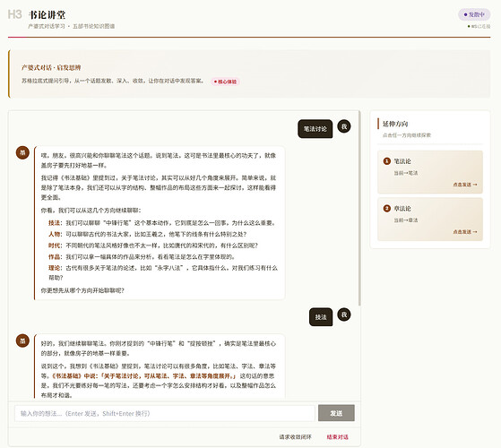Select the 章法论 direction card title
The height and width of the screenshot is (448, 501).
pos(402,209)
